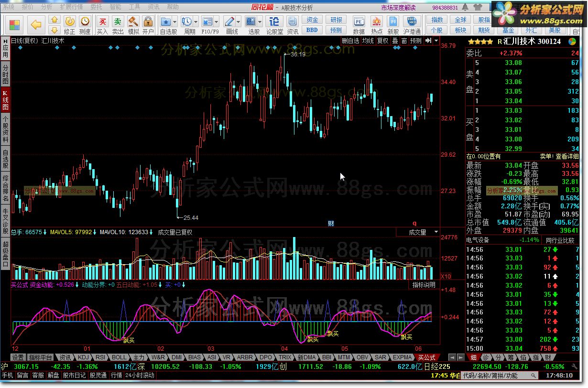Switch to the KDJ indicator tab

coord(83,357)
